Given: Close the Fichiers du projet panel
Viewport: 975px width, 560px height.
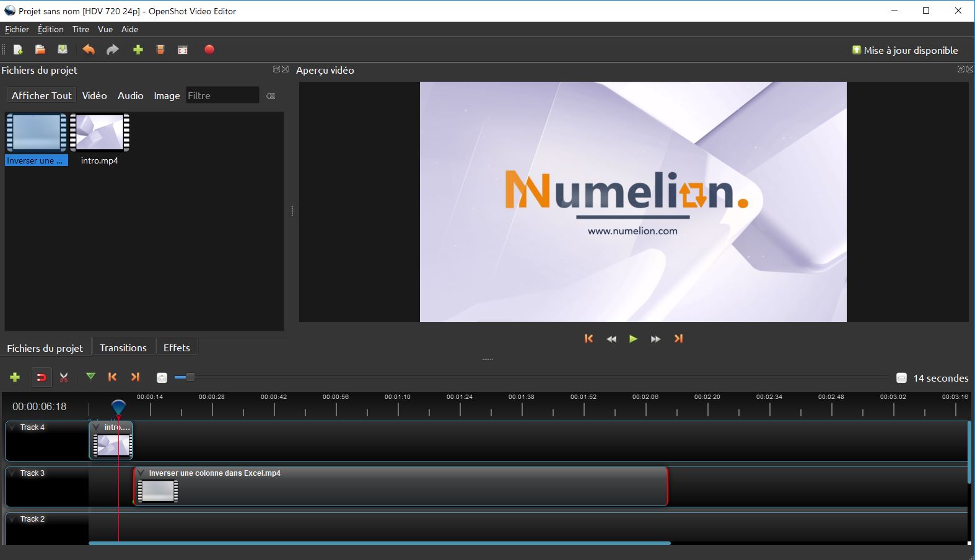Looking at the screenshot, I should click(x=285, y=69).
